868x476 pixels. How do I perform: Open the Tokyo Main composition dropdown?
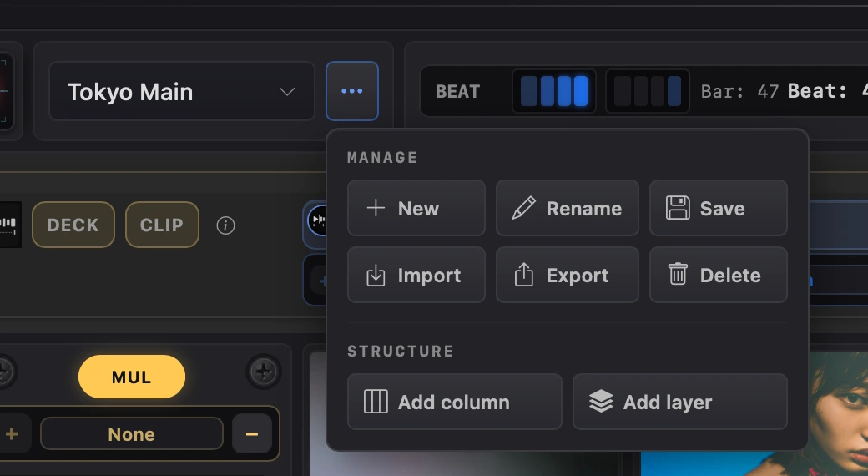pyautogui.click(x=182, y=91)
